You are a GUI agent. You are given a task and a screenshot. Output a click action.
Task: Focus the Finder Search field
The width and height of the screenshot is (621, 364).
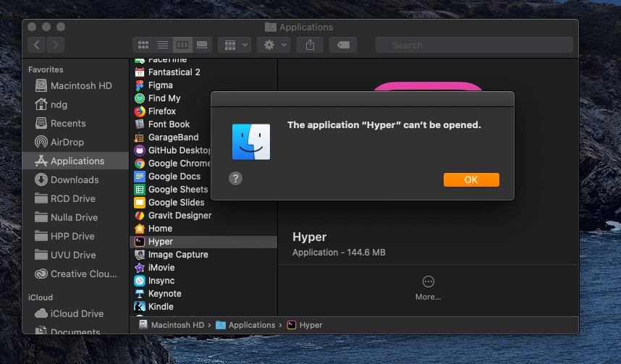tap(474, 45)
